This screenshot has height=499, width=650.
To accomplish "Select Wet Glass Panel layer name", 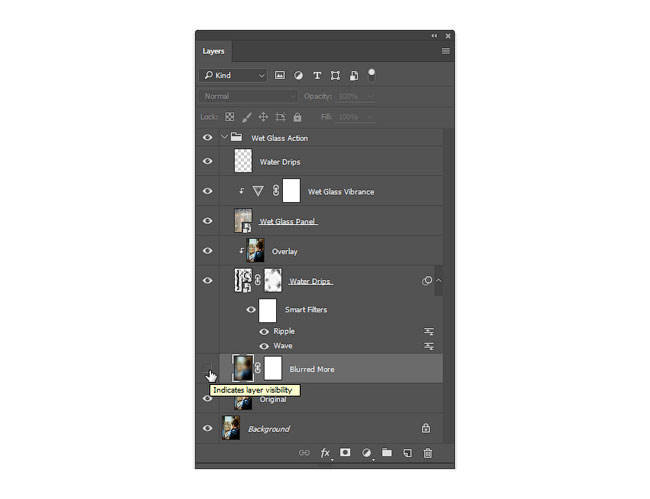I will [288, 221].
